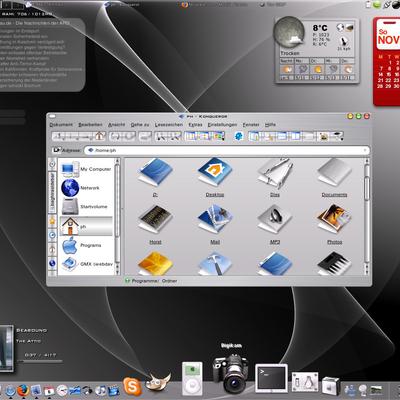Click the Programme/ Ordner status bar text
The width and height of the screenshot is (400, 400).
(x=154, y=281)
